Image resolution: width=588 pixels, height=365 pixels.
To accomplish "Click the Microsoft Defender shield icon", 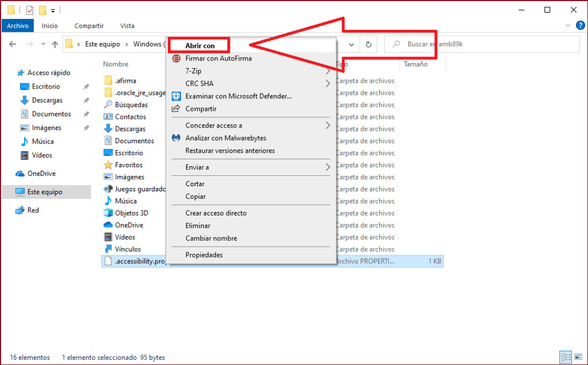I will tap(176, 96).
